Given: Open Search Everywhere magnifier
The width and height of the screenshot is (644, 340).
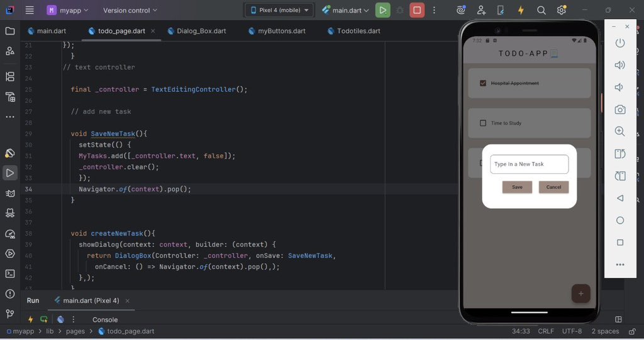Looking at the screenshot, I should pyautogui.click(x=541, y=10).
